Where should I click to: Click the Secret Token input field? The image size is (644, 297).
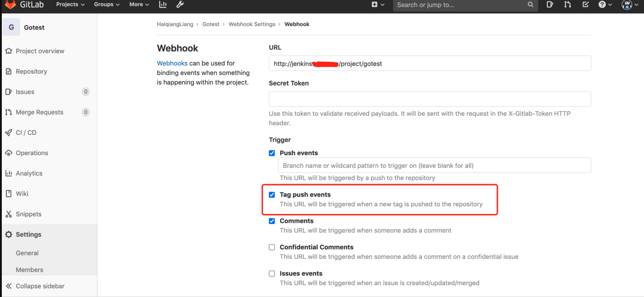(430, 99)
